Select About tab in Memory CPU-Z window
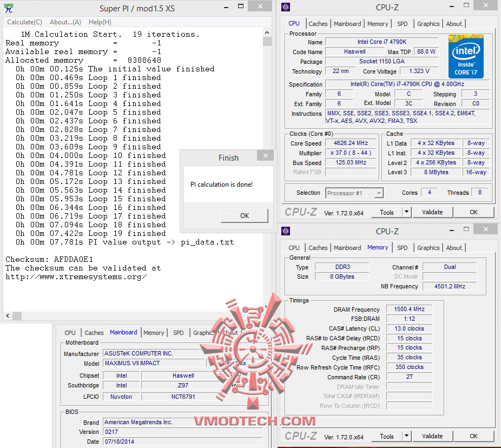 coord(454,248)
